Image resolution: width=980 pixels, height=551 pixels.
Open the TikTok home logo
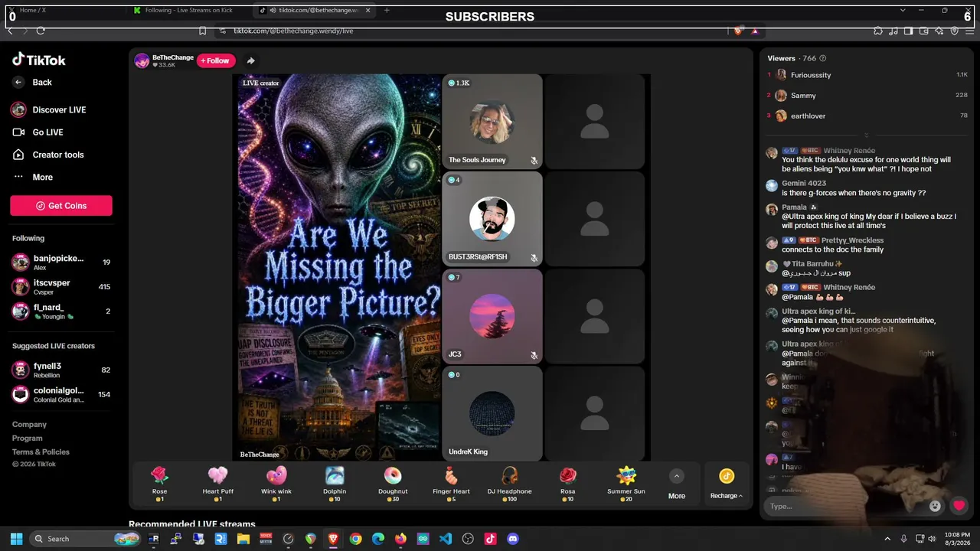tap(39, 60)
